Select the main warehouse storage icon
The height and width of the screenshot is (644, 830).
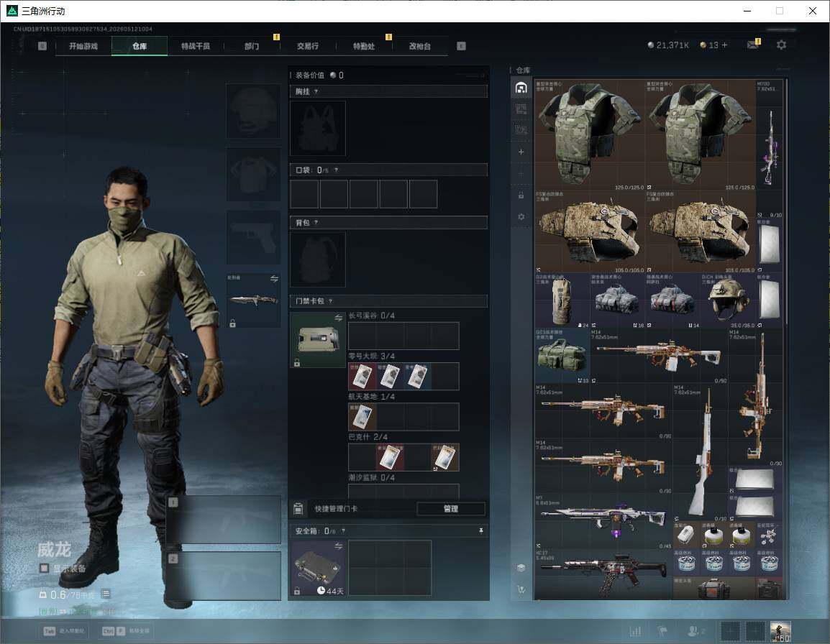point(521,88)
